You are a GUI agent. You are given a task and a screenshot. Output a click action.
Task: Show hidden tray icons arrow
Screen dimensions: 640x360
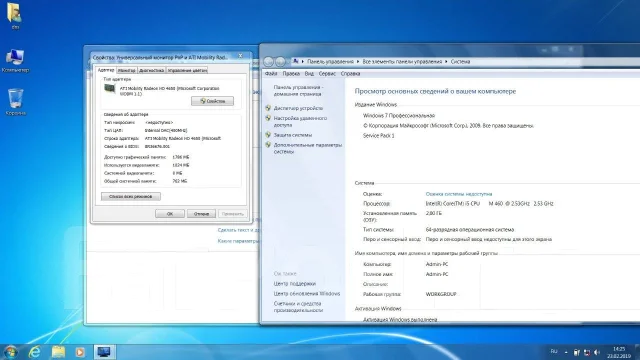pos(566,352)
